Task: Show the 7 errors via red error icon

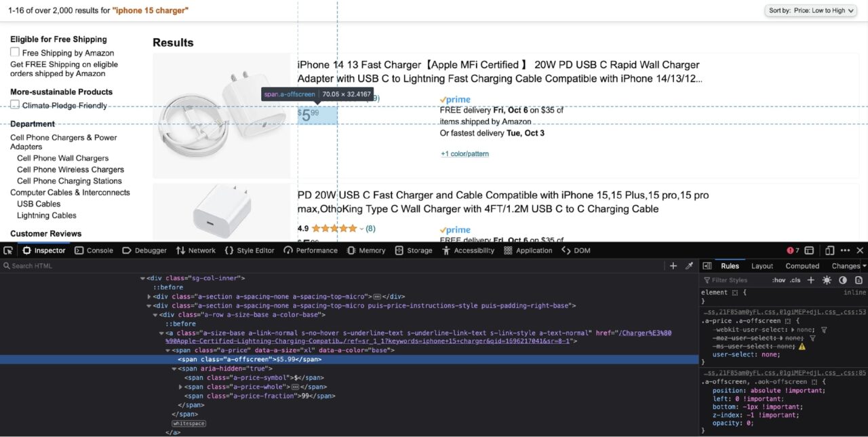Action: click(793, 250)
